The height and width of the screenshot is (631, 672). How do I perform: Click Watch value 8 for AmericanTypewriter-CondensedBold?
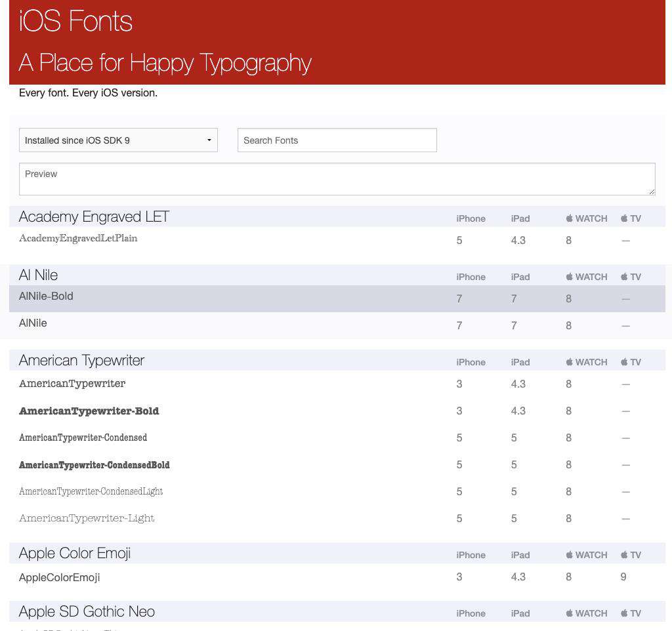tap(569, 465)
